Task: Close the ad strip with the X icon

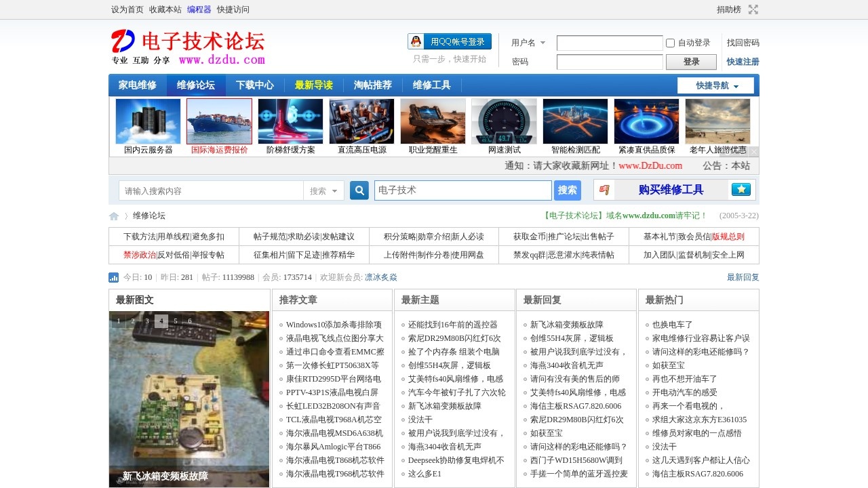Action: [753, 151]
